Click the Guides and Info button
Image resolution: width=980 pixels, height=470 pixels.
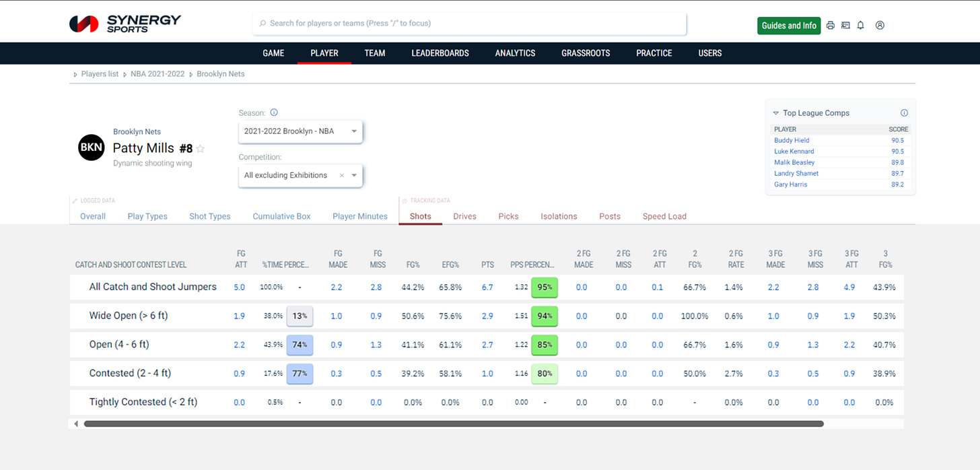click(x=789, y=26)
